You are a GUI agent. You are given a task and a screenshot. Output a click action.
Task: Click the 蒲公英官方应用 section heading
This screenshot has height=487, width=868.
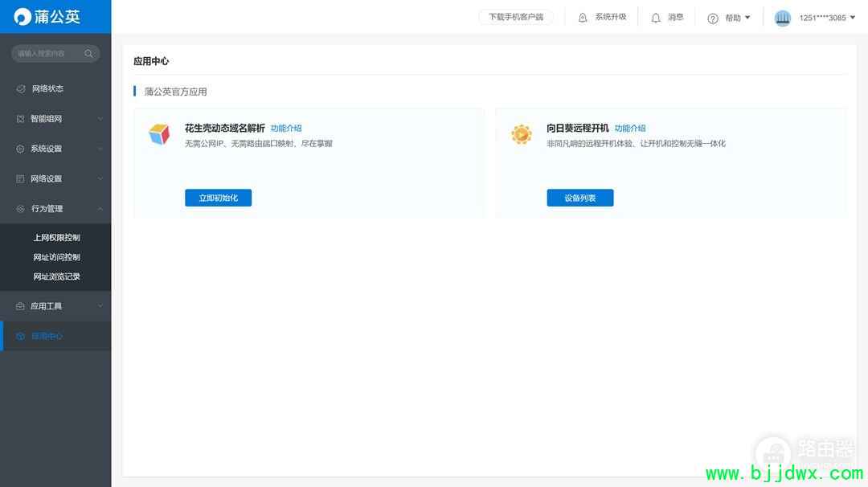(x=175, y=92)
